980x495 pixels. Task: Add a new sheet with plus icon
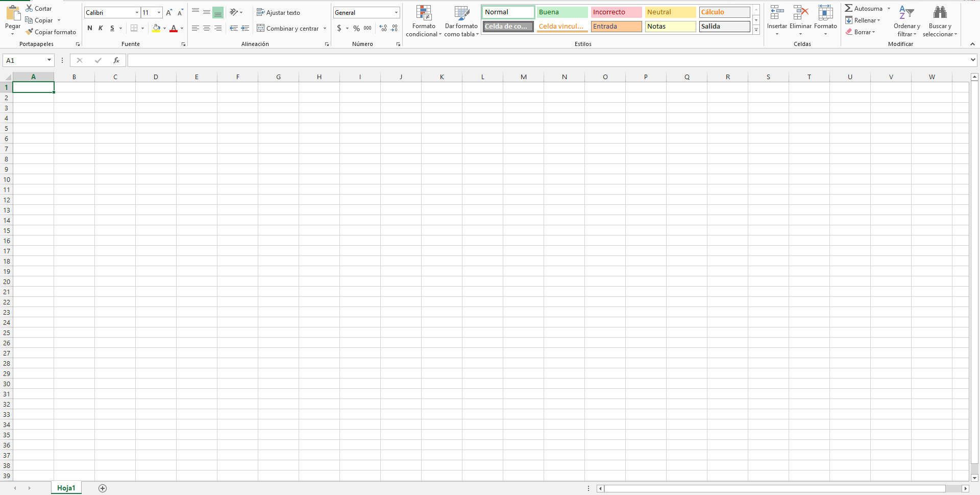pyautogui.click(x=103, y=488)
